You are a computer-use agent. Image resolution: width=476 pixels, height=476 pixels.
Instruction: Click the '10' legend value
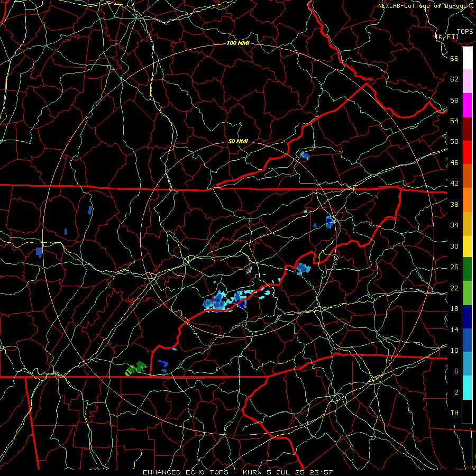click(x=454, y=350)
